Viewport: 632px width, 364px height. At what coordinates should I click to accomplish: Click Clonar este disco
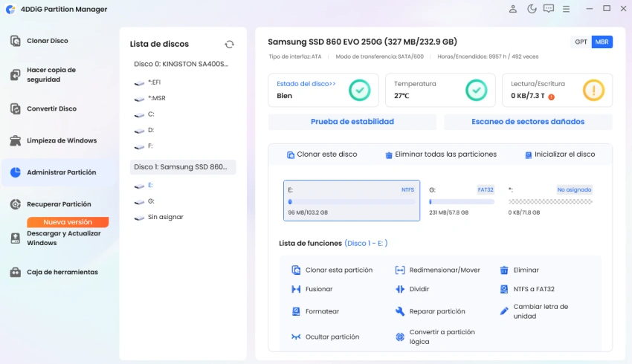pos(322,155)
